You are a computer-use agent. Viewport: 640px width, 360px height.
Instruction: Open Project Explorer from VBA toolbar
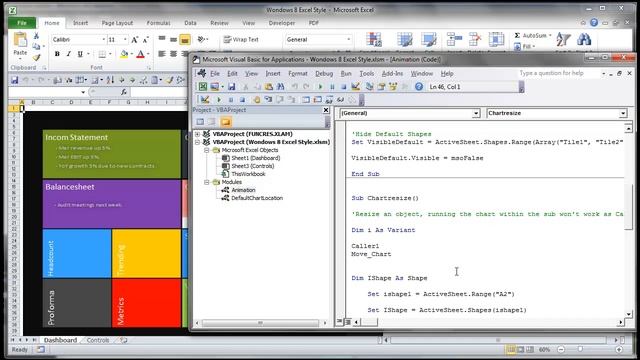pos(369,87)
